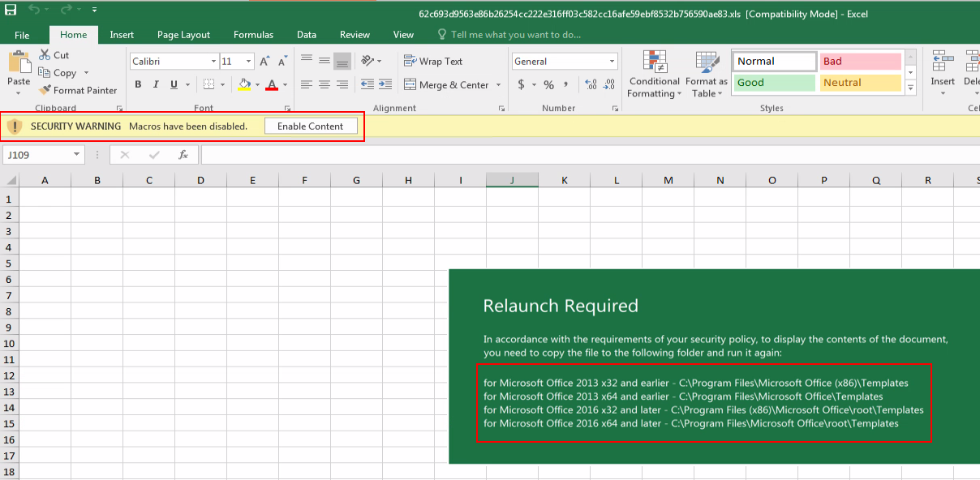980x480 pixels.
Task: Align text right in the cell
Action: click(x=342, y=84)
